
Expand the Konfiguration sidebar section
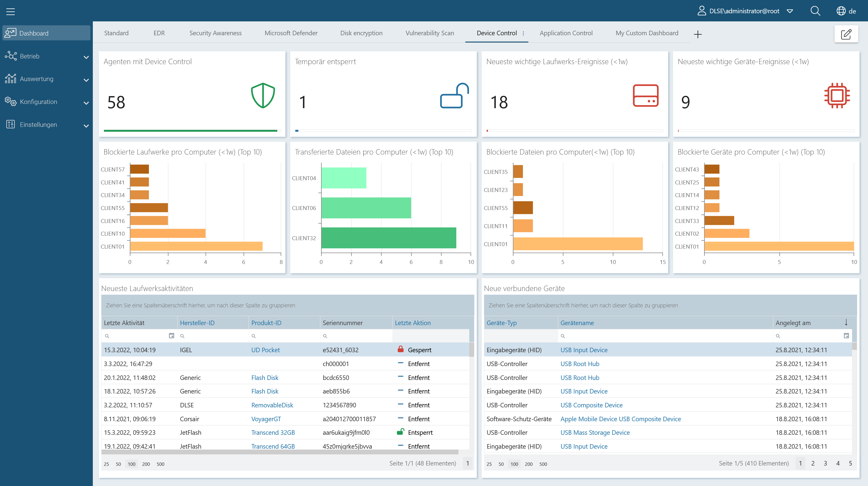pos(86,103)
